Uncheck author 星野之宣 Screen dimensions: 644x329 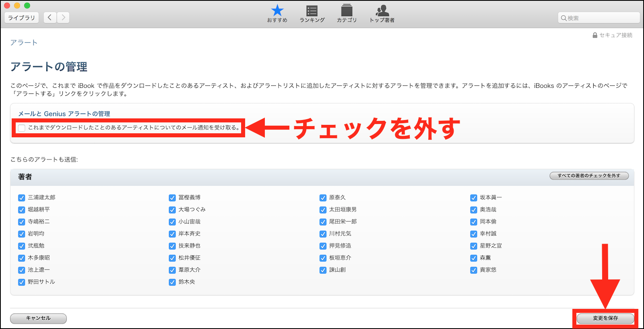pos(474,246)
